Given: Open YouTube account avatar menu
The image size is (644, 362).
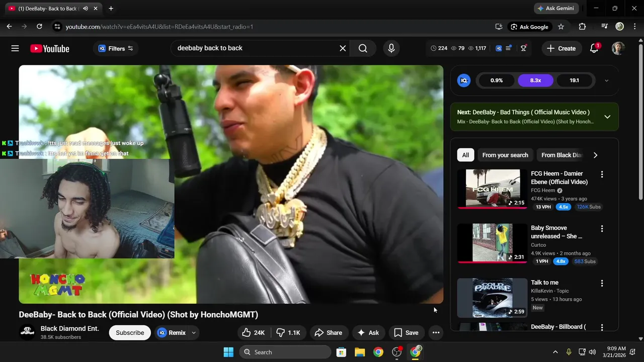Looking at the screenshot, I should tap(618, 48).
